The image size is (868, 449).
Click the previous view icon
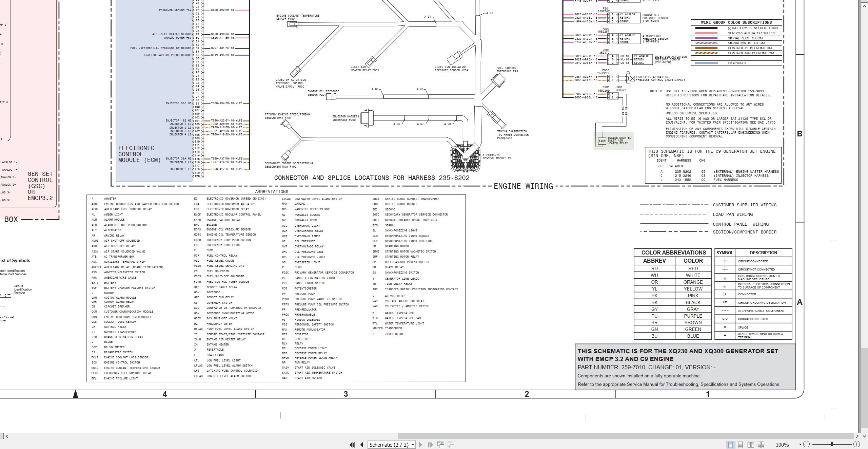click(x=441, y=445)
